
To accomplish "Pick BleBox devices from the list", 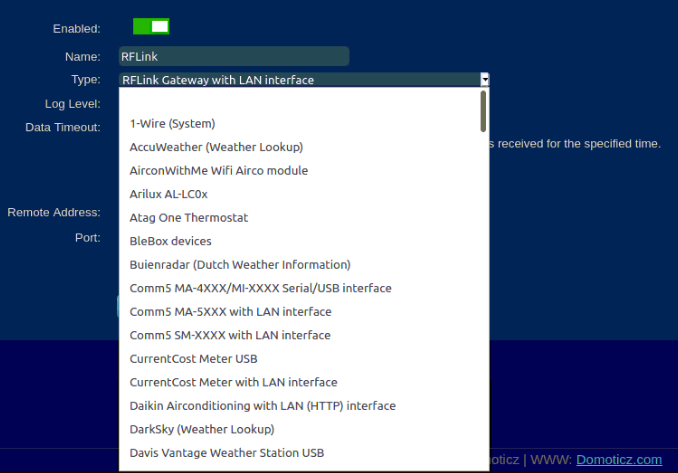I will tap(304, 241).
